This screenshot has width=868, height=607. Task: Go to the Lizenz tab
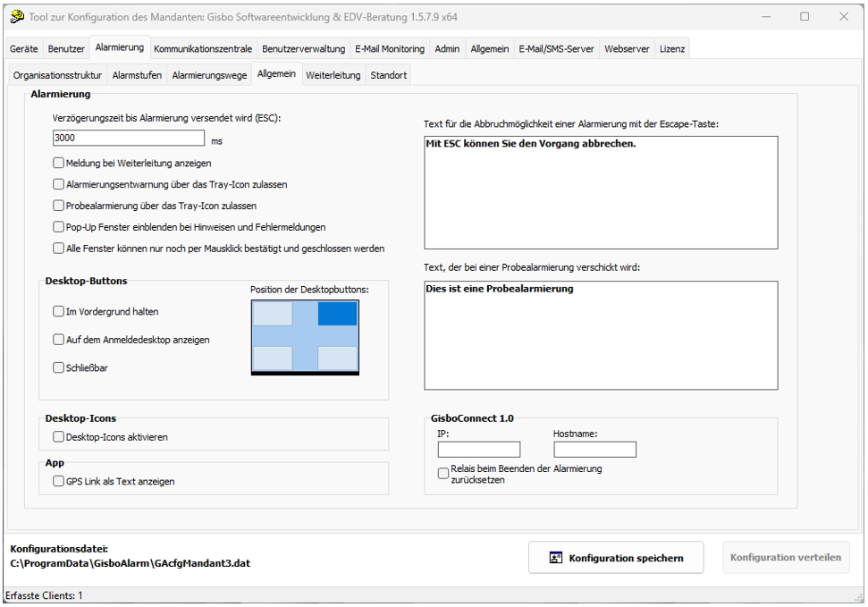[x=672, y=49]
